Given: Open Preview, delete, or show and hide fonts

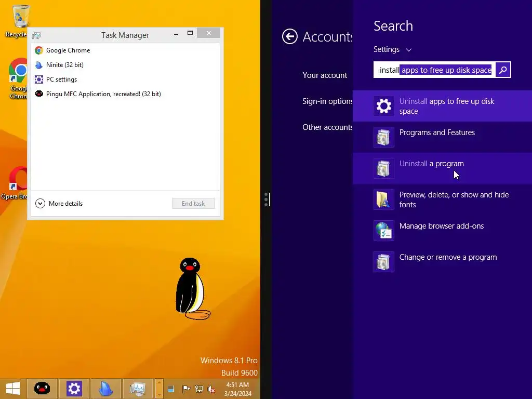Looking at the screenshot, I should tap(442, 199).
